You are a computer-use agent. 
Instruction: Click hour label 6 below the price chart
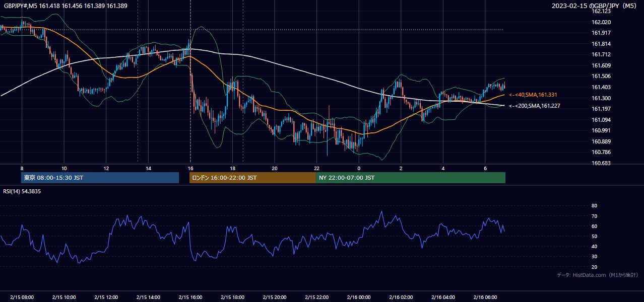485,168
